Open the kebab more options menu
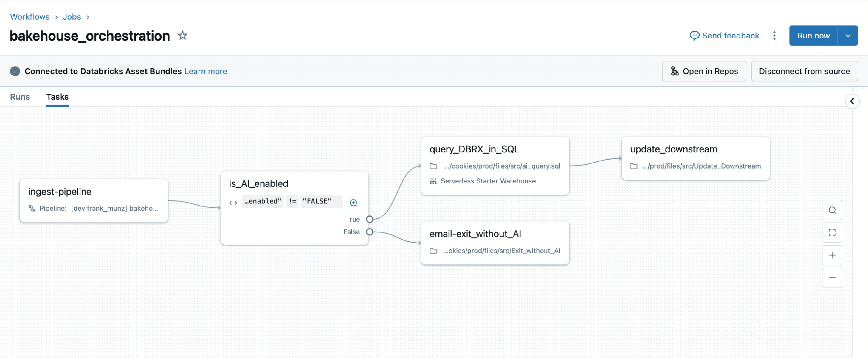 (x=774, y=36)
